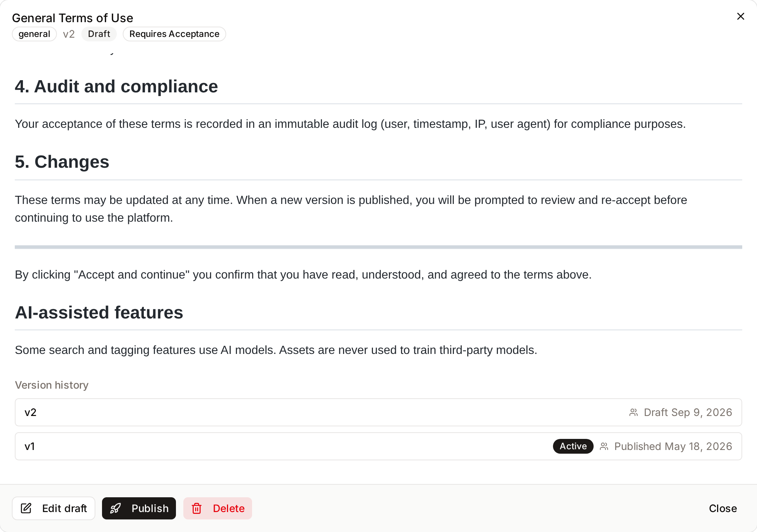The height and width of the screenshot is (532, 757).
Task: Click the paragraph about the immutable audit log
Action: click(x=350, y=124)
